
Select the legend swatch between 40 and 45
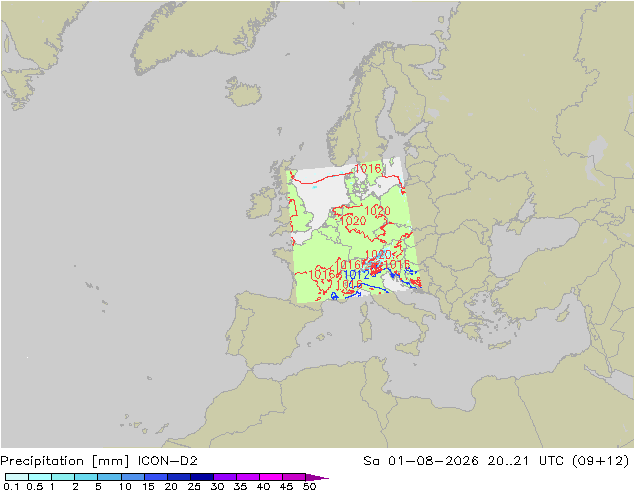(271, 477)
